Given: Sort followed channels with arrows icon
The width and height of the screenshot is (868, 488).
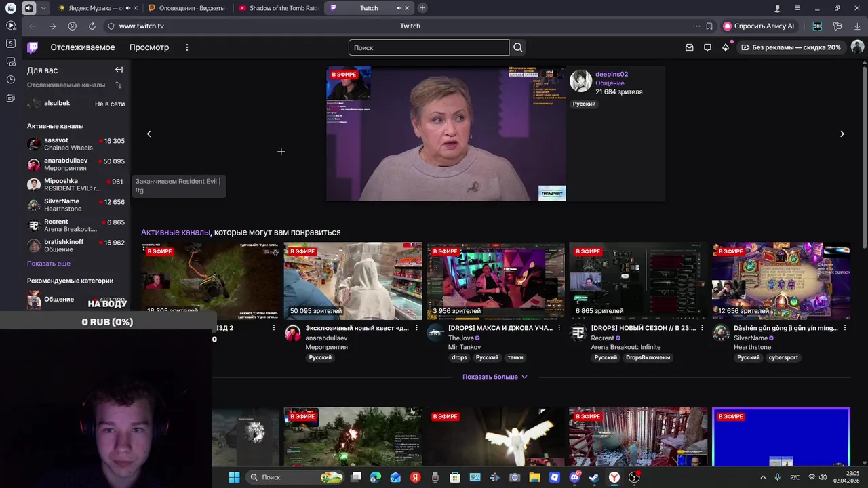Looking at the screenshot, I should [119, 85].
